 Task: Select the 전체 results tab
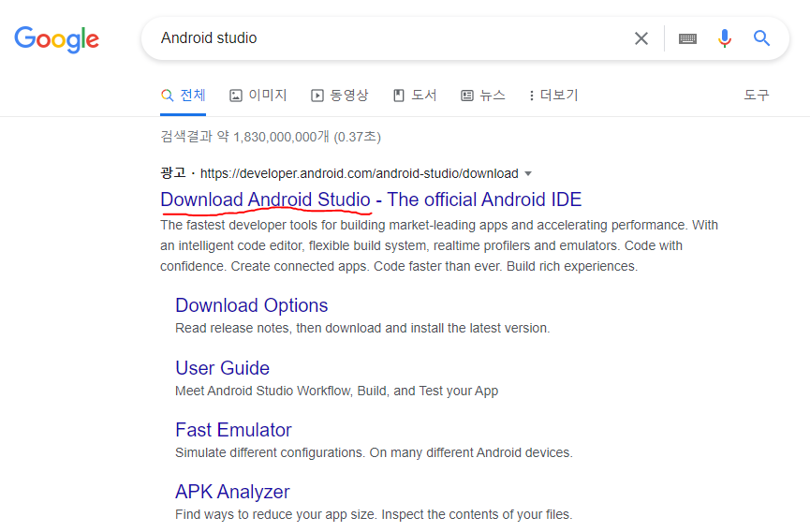coord(183,95)
